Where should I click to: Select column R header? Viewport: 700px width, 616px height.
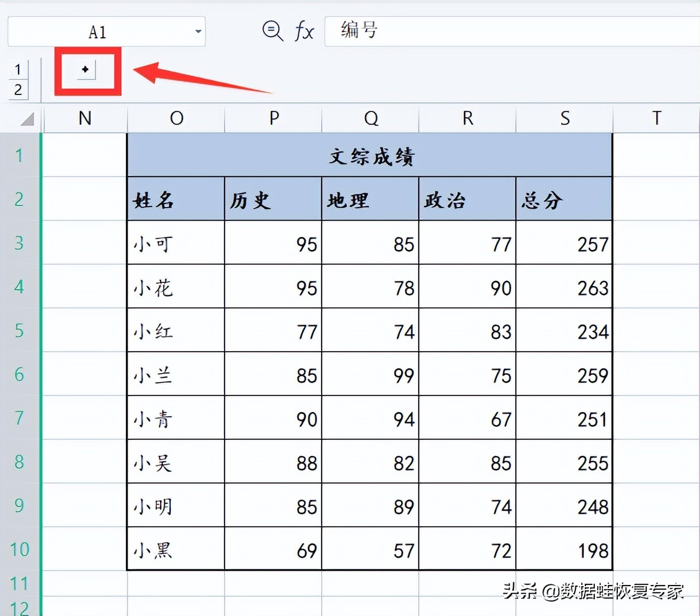pos(467,118)
